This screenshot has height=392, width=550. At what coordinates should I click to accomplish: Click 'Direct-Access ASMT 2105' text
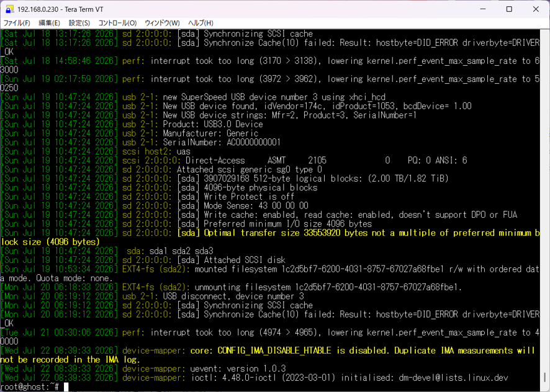tap(256, 161)
